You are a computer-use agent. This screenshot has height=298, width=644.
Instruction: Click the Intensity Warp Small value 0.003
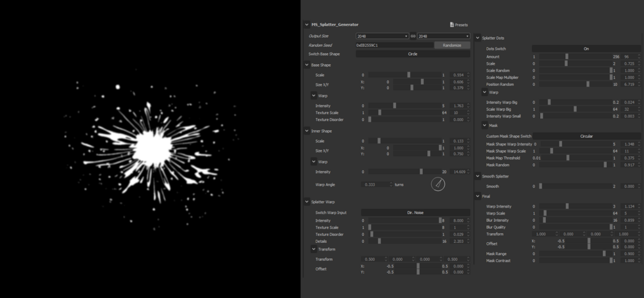coord(629,116)
